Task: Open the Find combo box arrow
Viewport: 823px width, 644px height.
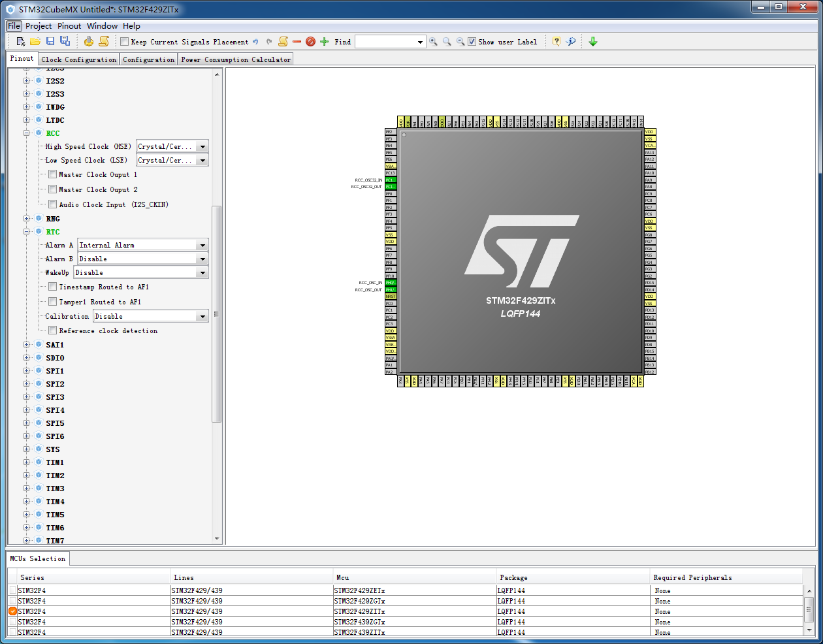Action: (420, 42)
